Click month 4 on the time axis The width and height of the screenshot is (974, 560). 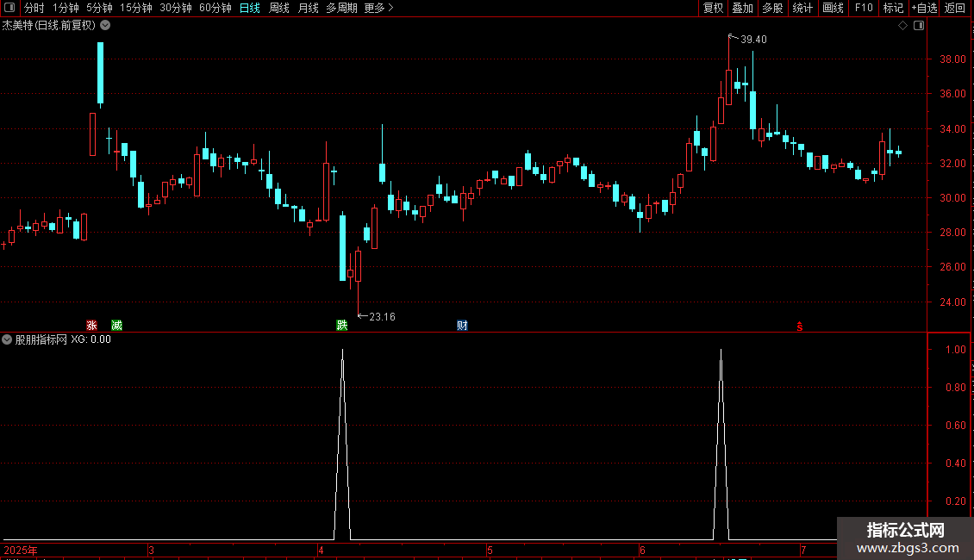click(x=321, y=551)
